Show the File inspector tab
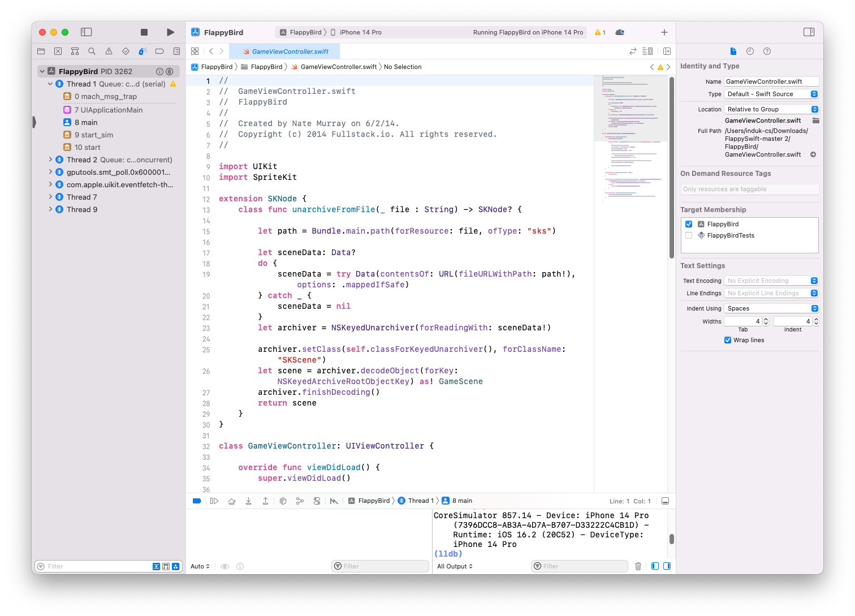Viewport: 855px width, 616px height. [x=733, y=51]
